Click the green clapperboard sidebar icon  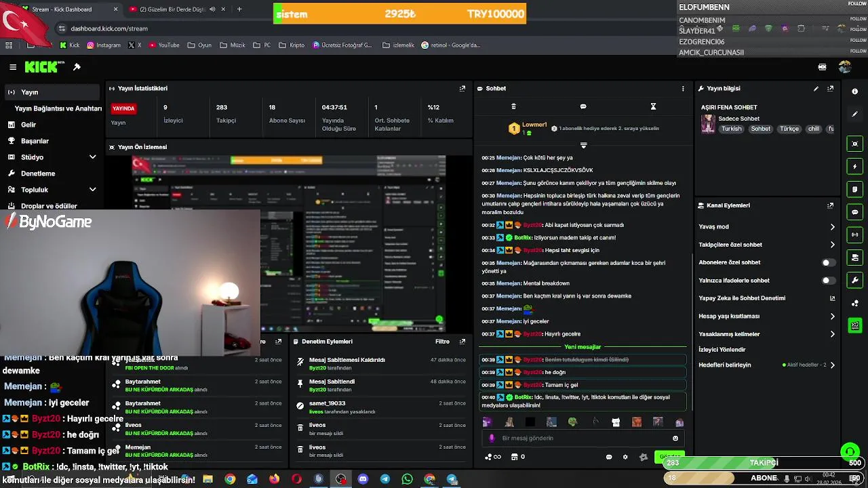[854, 325]
